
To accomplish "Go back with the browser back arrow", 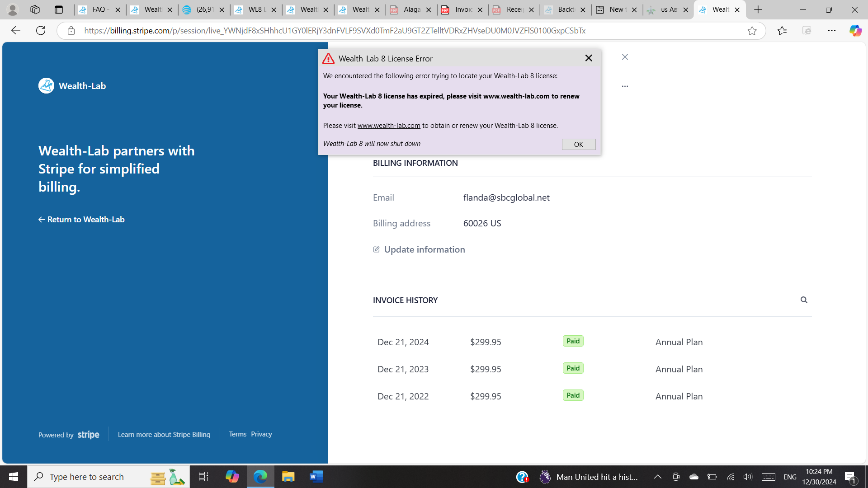I will (15, 31).
